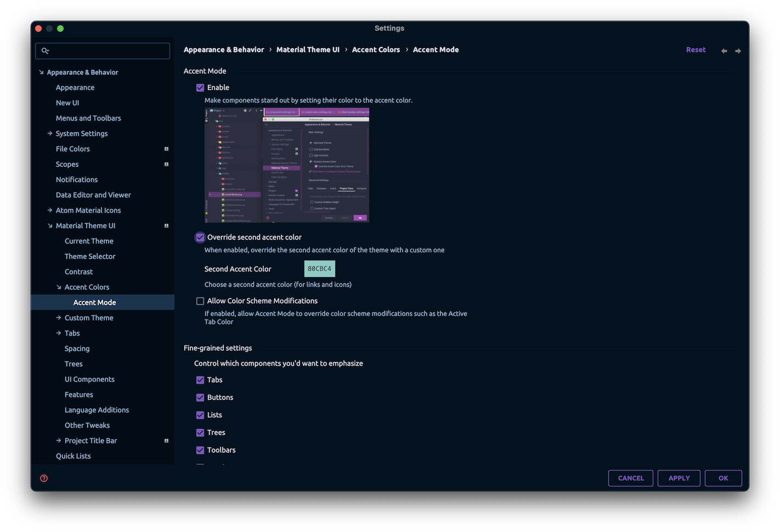Click the Material Theme UI breadcrumb
The width and height of the screenshot is (780, 532).
308,49
